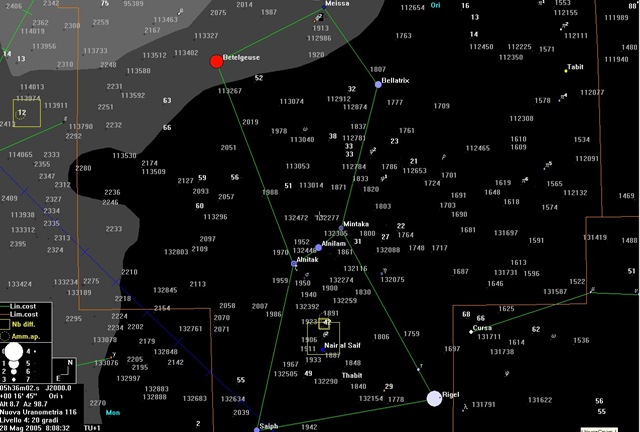Click star label 131587
640x432 pixels.
point(555,292)
